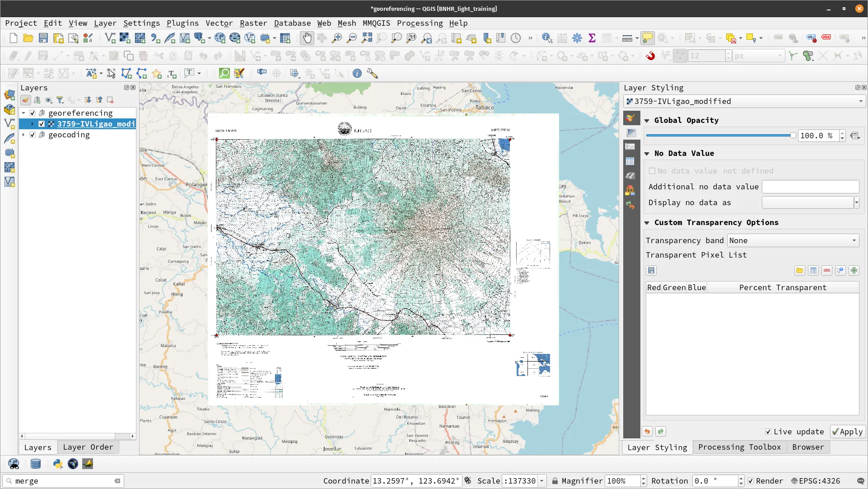Uncheck the georeferencing group visibility
Viewport: 868px width, 489px height.
[x=33, y=113]
